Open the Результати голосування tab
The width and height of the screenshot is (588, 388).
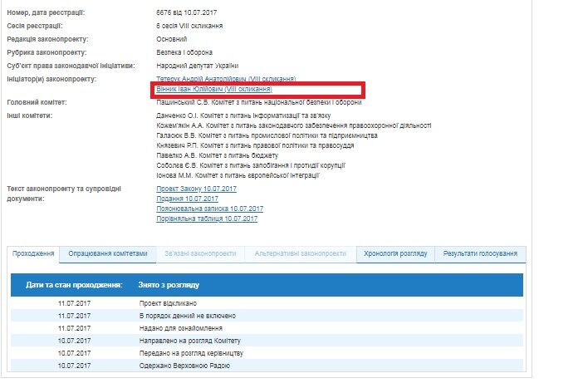coord(480,253)
